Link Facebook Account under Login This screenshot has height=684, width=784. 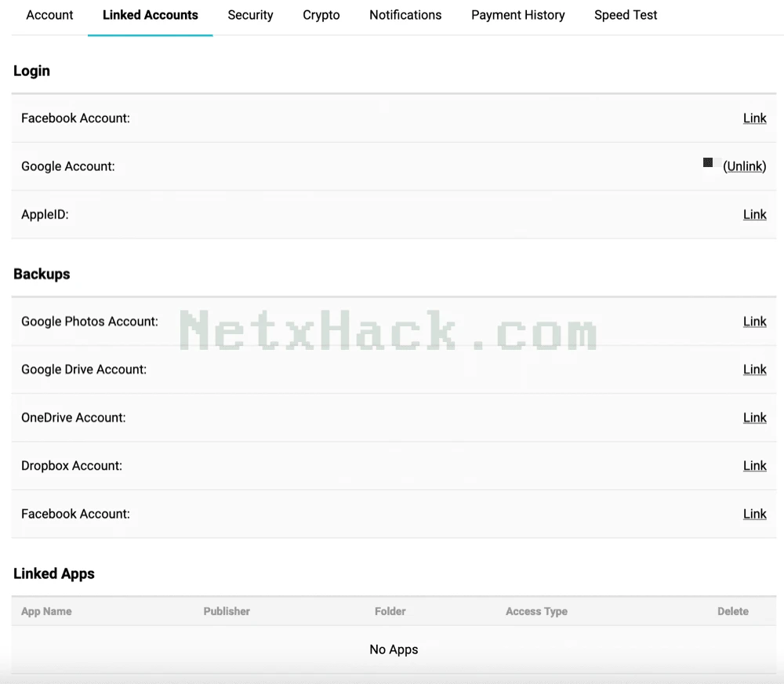(x=754, y=118)
